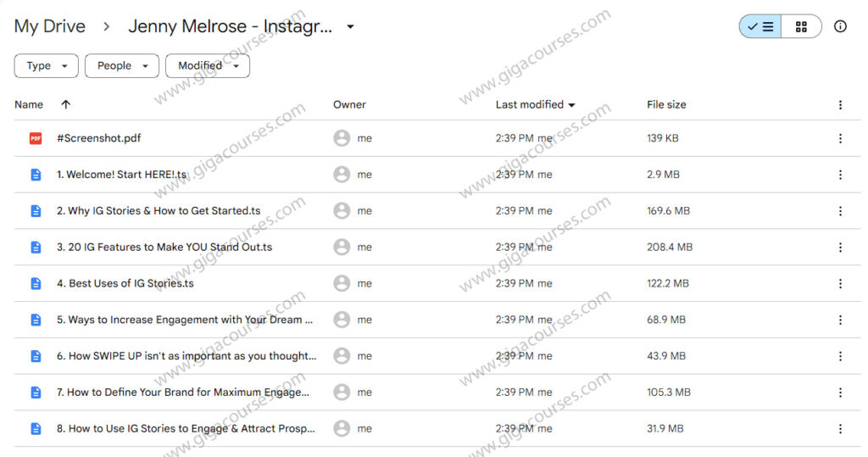
Task: Click the name sort direction arrow
Action: (x=66, y=104)
